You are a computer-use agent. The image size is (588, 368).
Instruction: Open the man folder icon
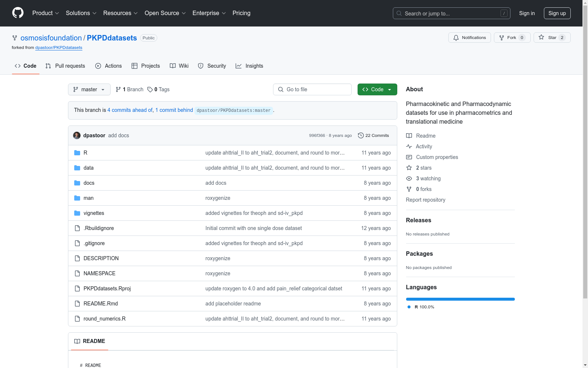(77, 198)
